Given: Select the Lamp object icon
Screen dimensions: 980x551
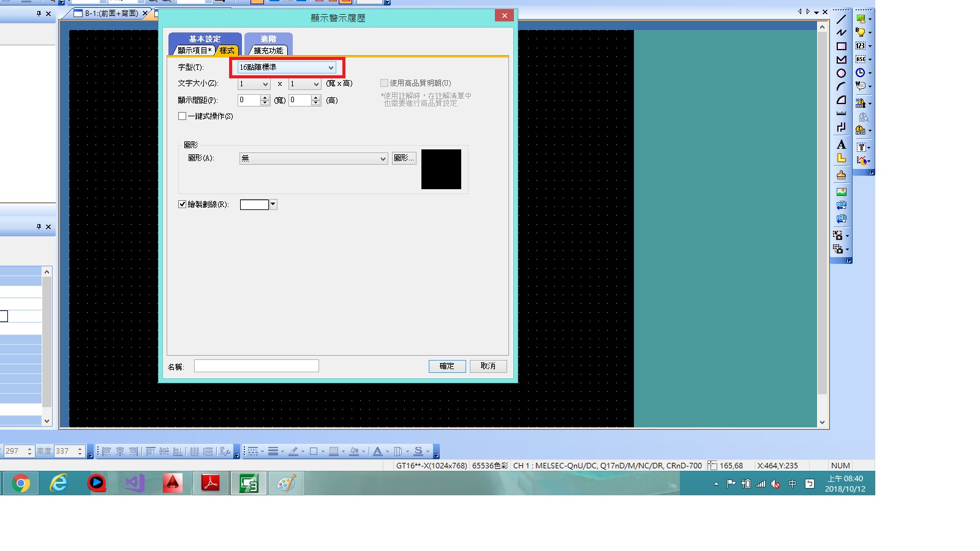Looking at the screenshot, I should [x=861, y=32].
